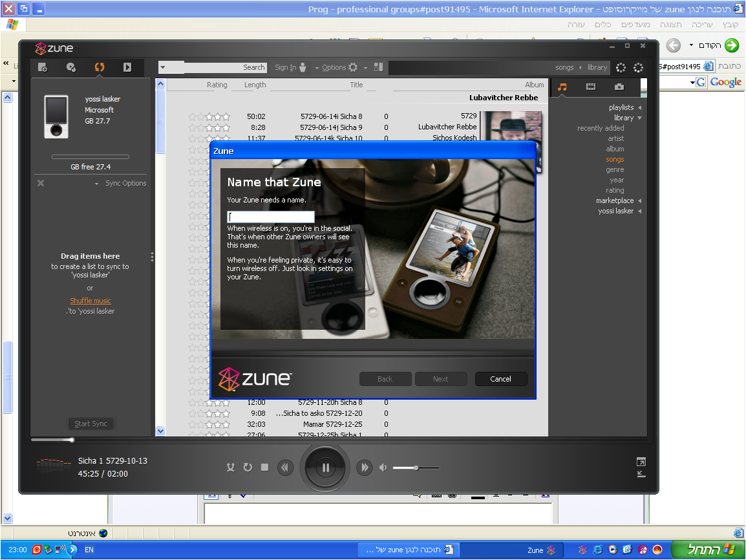
Task: Click the Options gear icon
Action: point(353,67)
